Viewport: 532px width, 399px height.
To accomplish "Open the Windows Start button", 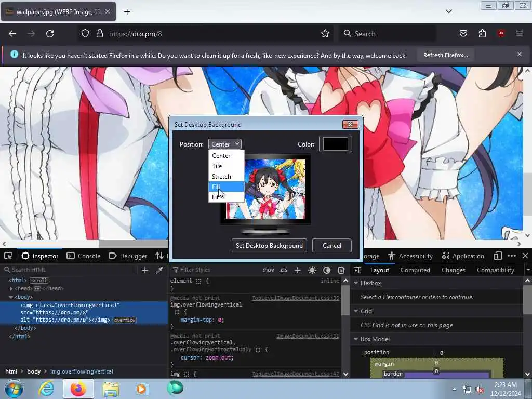I will (x=14, y=389).
